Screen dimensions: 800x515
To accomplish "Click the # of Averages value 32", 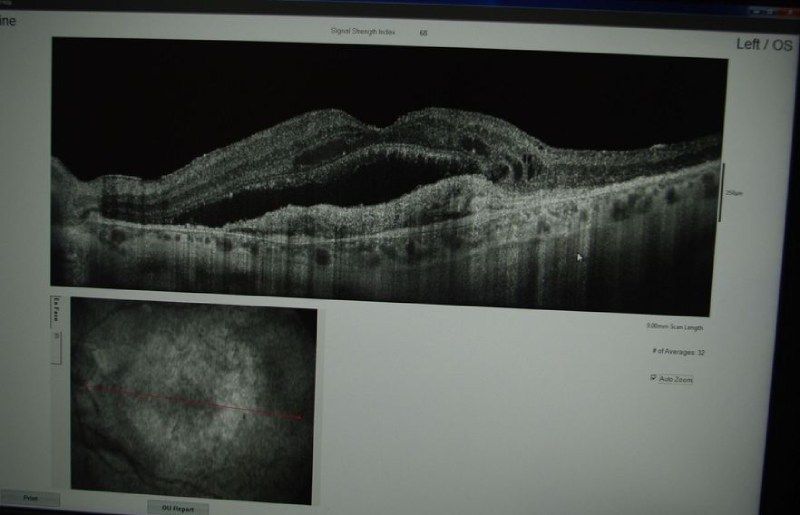I will click(x=700, y=352).
